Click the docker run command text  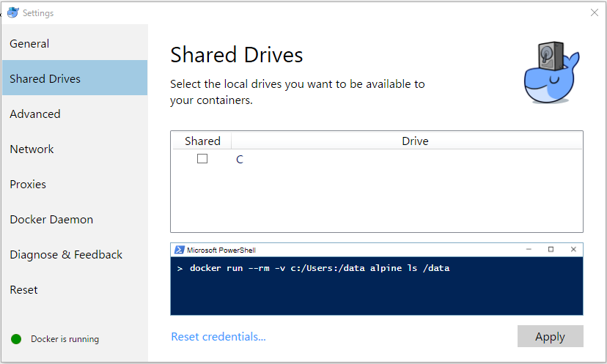pyautogui.click(x=320, y=268)
